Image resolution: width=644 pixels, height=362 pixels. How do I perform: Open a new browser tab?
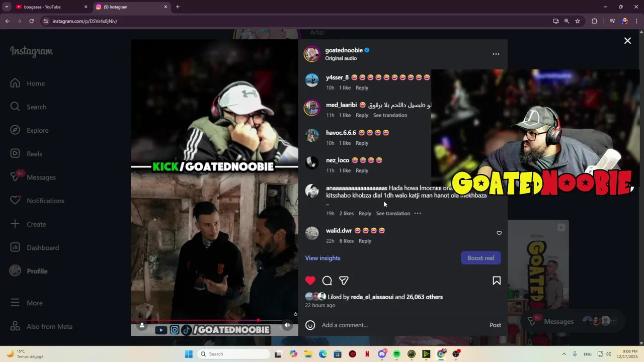click(178, 7)
